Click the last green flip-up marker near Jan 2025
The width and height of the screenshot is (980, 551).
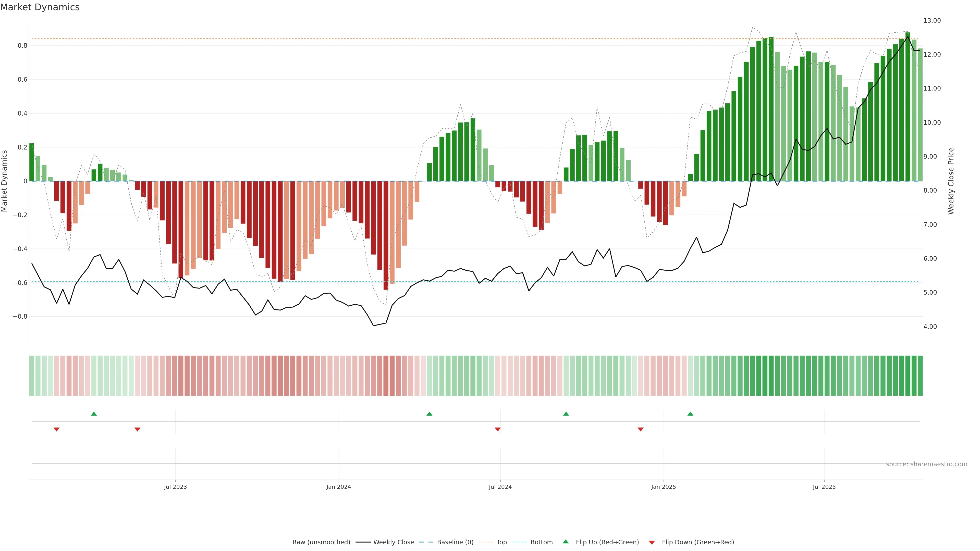(x=691, y=414)
